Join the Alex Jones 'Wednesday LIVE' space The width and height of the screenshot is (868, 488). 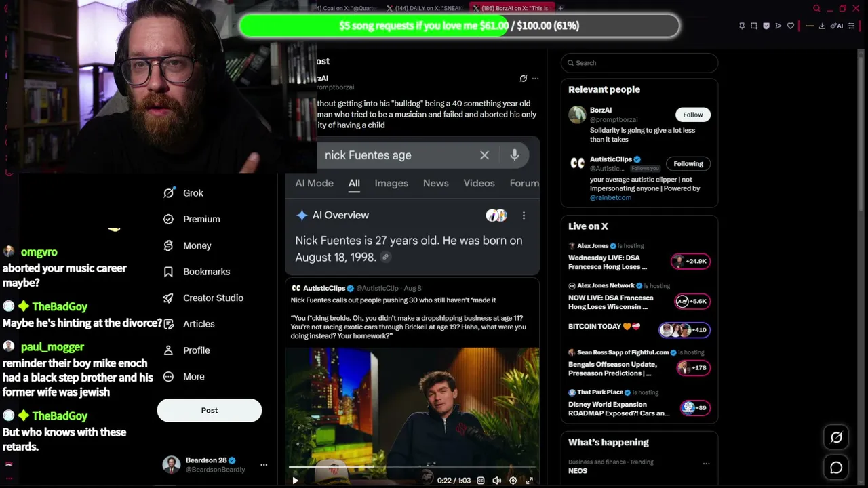pyautogui.click(x=608, y=262)
